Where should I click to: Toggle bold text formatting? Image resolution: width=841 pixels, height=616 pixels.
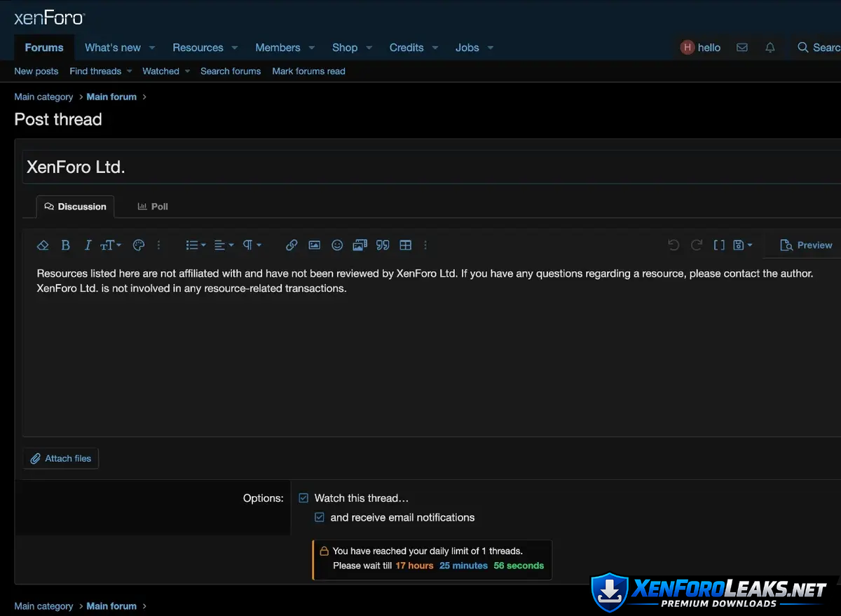coord(65,245)
